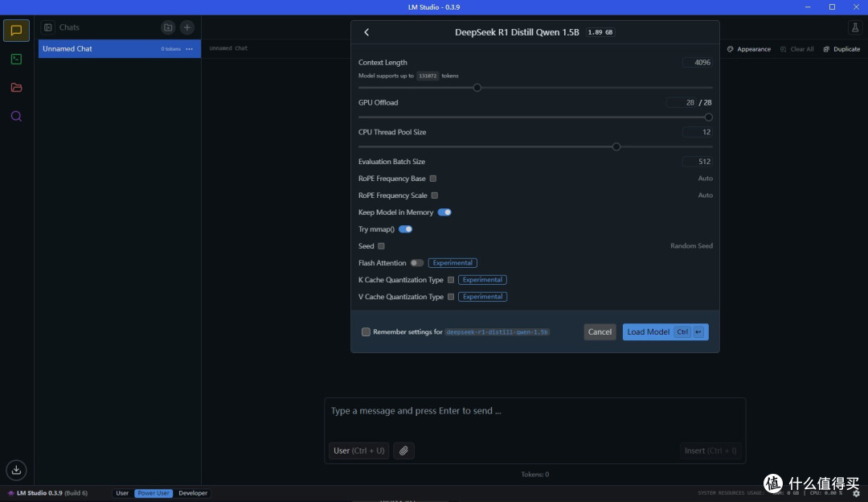Screen dimensions: 868x502
Task: Open the User role selector
Action: click(x=358, y=451)
